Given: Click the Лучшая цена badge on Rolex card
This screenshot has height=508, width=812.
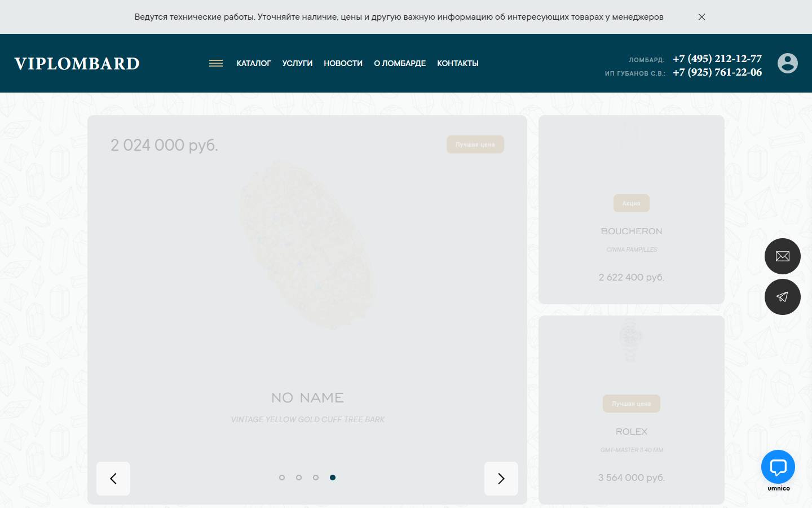Looking at the screenshot, I should tap(632, 404).
